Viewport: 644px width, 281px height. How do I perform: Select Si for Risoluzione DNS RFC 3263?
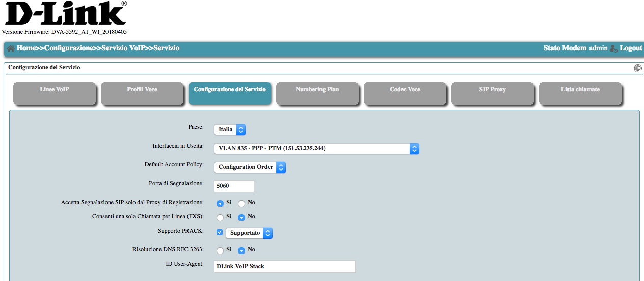coord(220,250)
